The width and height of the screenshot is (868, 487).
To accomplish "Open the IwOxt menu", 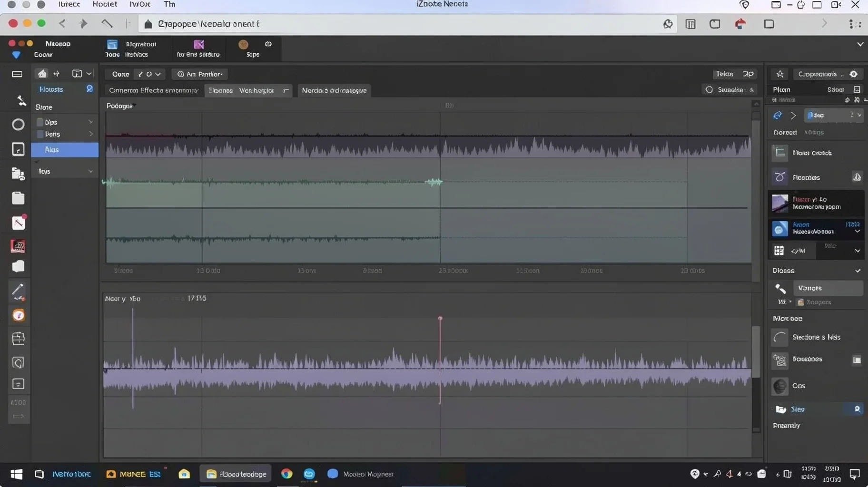I will (x=140, y=4).
